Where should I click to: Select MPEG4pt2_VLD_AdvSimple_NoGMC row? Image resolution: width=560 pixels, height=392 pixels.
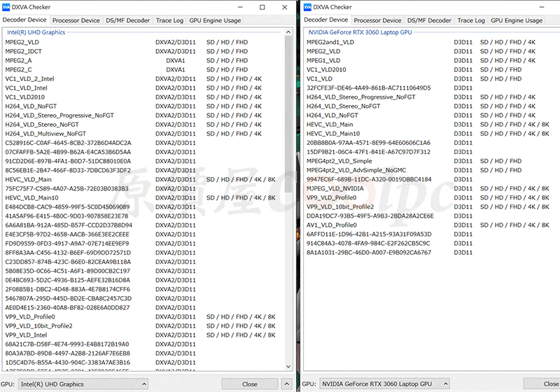coord(432,170)
